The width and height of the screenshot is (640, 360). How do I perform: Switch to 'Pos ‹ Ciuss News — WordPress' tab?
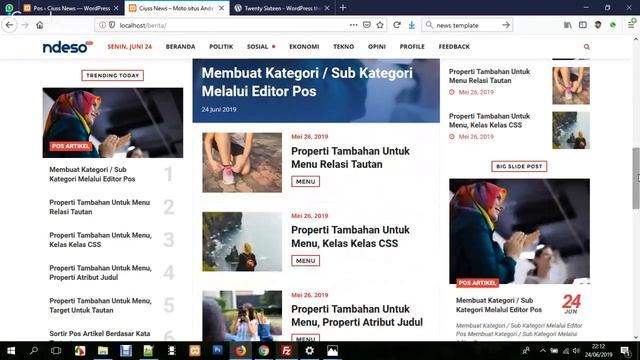71,8
